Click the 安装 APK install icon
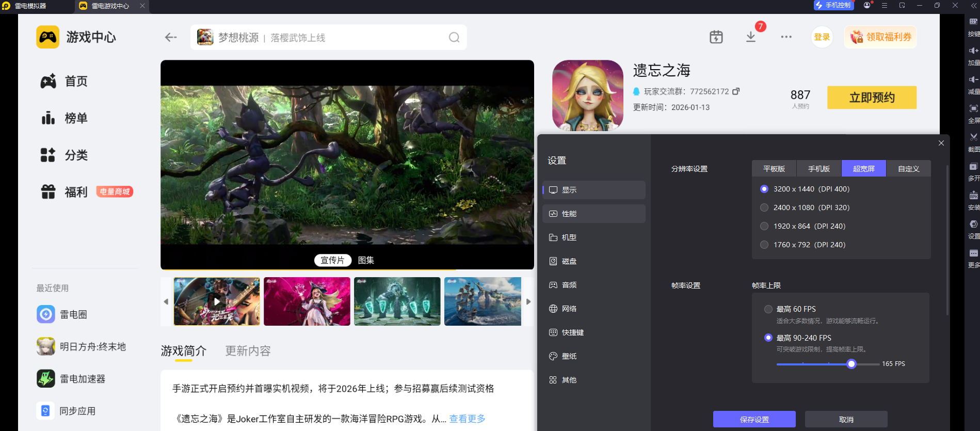This screenshot has height=431, width=980. [x=973, y=195]
